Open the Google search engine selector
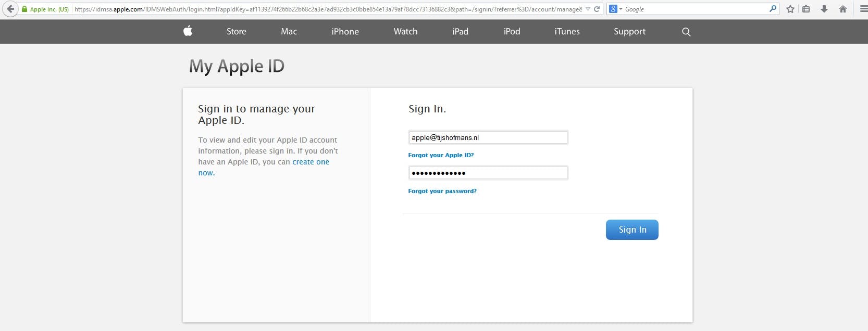This screenshot has height=331, width=868. (615, 9)
